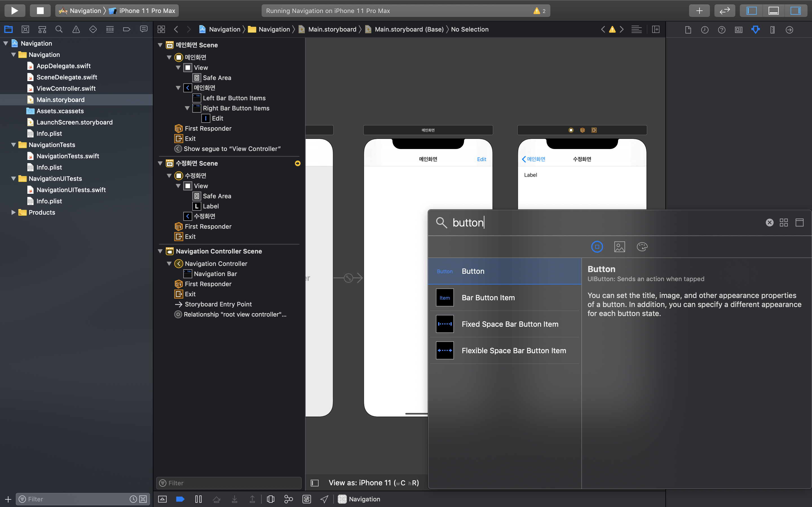Clear the button search text

pyautogui.click(x=769, y=223)
